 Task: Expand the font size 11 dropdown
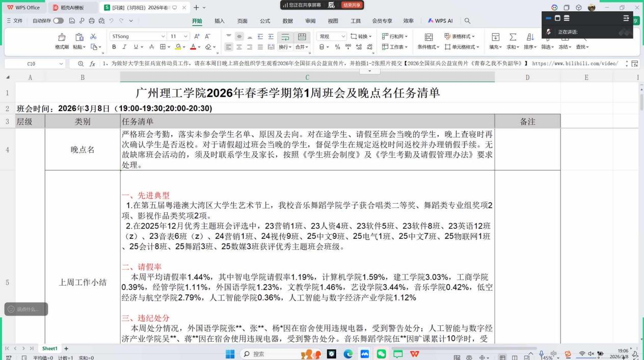pos(187,37)
